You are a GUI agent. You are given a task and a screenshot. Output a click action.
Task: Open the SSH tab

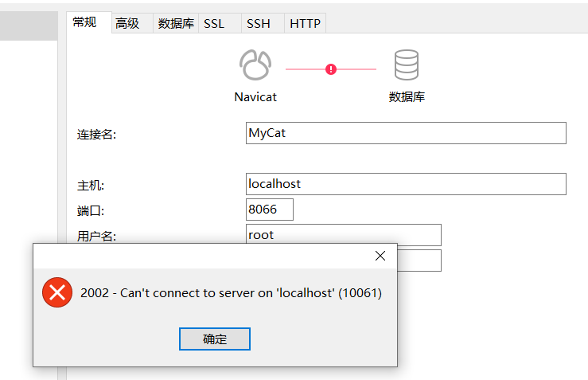[x=263, y=23]
